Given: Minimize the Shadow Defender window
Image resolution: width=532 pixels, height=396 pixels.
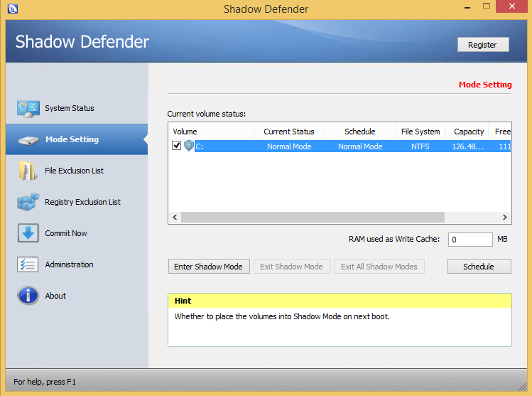Looking at the screenshot, I should pyautogui.click(x=467, y=7).
